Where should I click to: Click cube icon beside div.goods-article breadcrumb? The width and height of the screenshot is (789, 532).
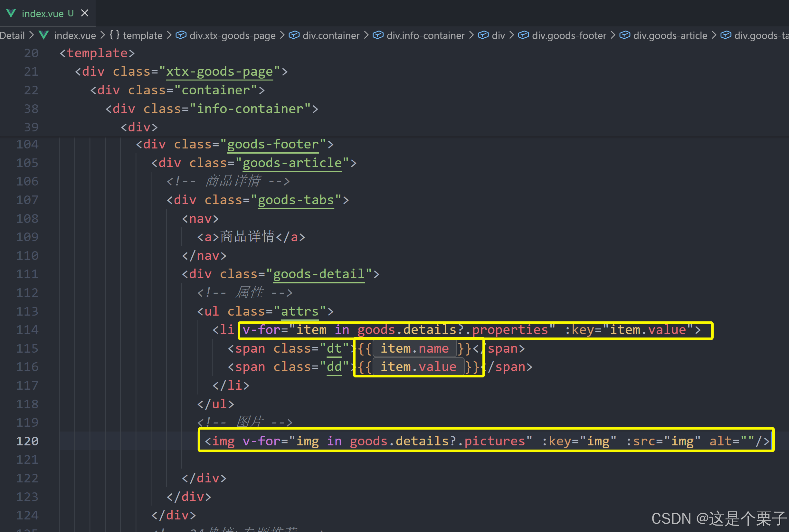click(x=624, y=35)
